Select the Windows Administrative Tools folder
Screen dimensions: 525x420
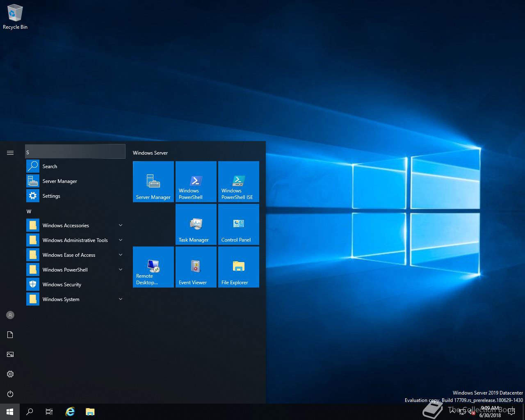click(75, 240)
